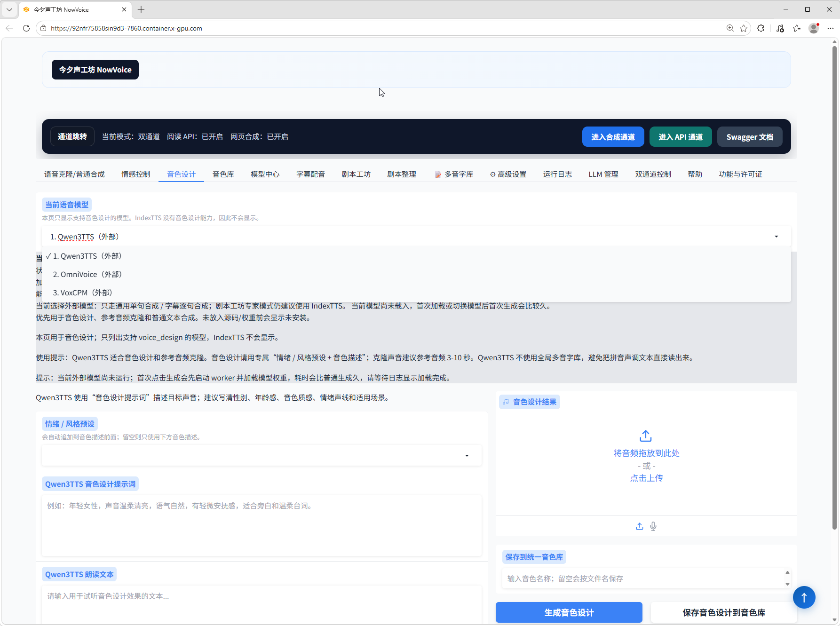Image resolution: width=840 pixels, height=626 pixels.
Task: Click the page vertical scrollbar
Action: 834,288
